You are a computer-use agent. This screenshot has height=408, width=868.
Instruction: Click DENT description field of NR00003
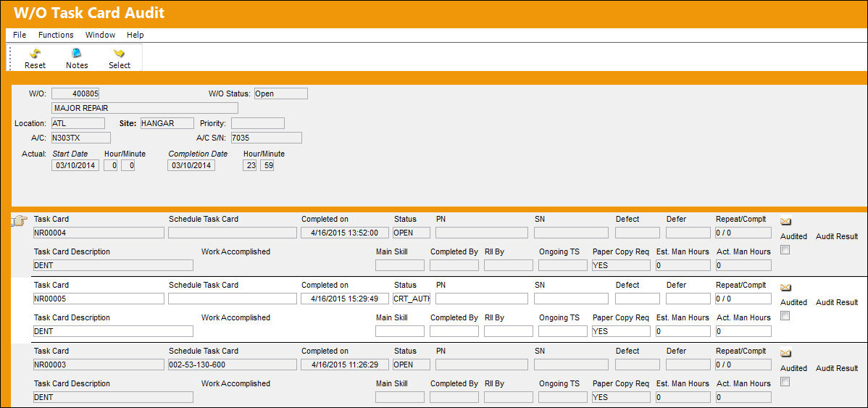point(113,397)
